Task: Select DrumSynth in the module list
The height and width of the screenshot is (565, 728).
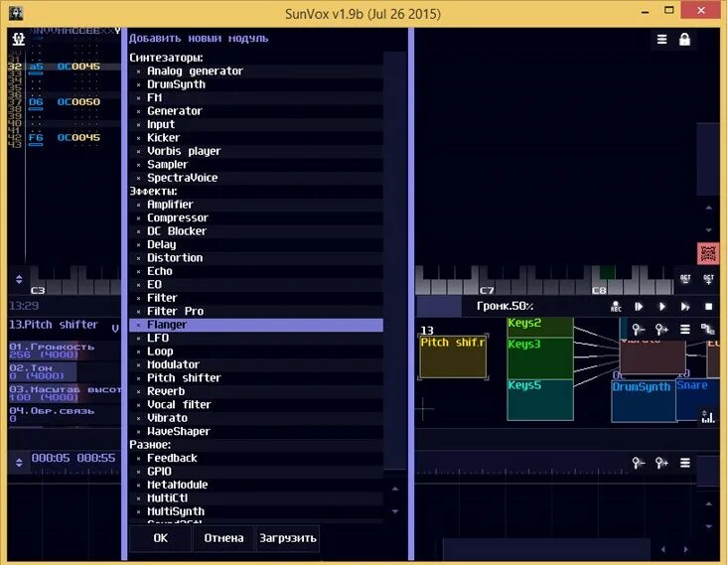Action: pyautogui.click(x=256, y=84)
